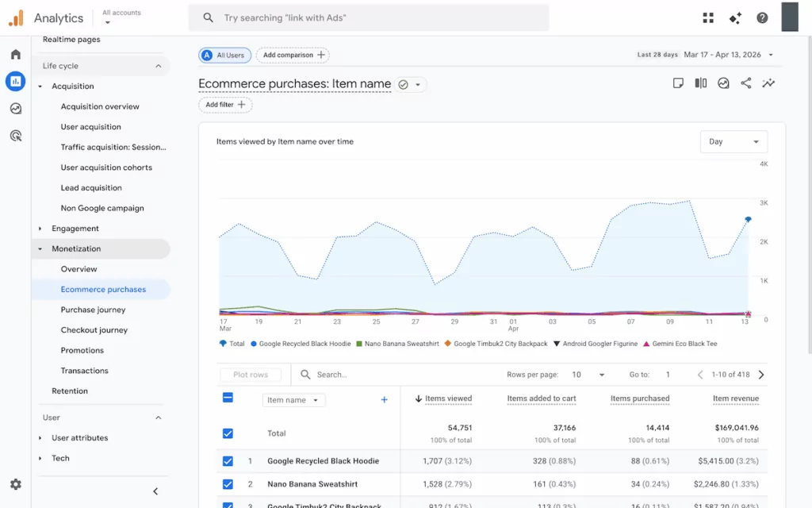Open the Google apps grid icon
Viewport: 812px width, 508px height.
click(708, 18)
